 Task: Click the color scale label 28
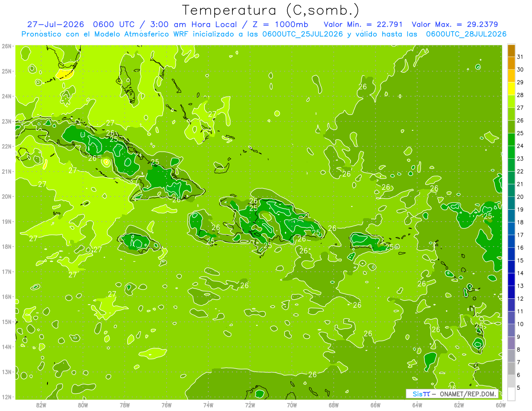point(520,95)
